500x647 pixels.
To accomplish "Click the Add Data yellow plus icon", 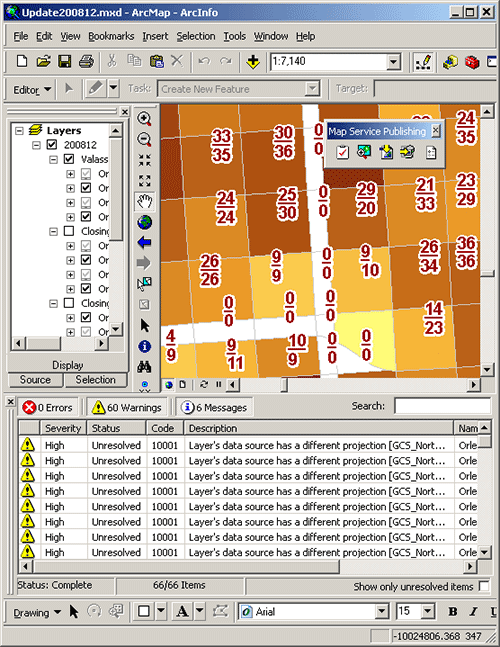I will click(253, 62).
